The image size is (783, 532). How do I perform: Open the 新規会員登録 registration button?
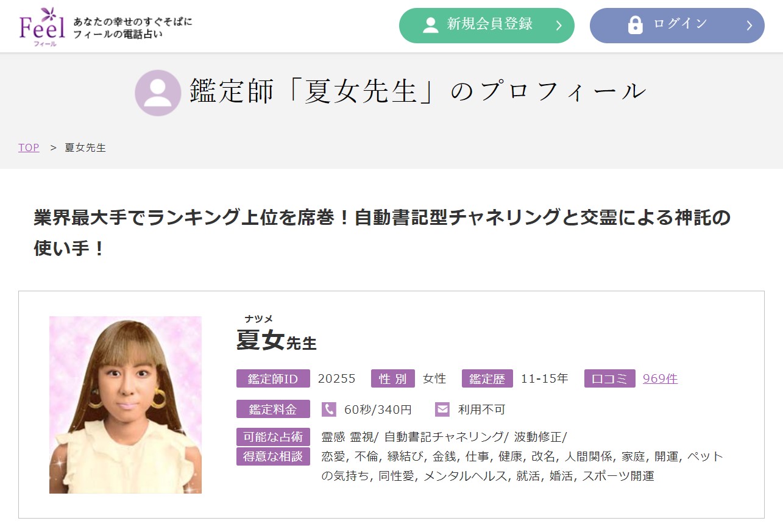coord(486,26)
